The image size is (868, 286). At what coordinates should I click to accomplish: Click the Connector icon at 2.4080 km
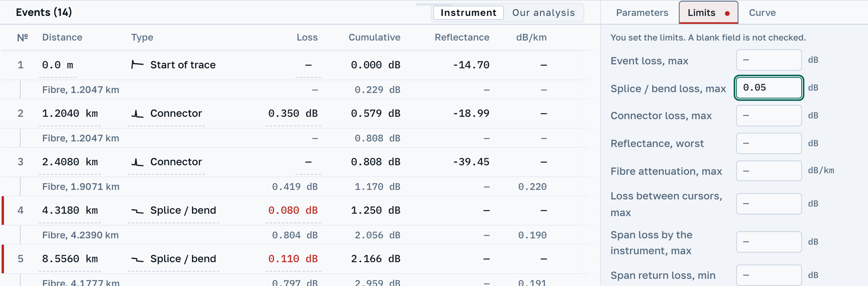(137, 162)
